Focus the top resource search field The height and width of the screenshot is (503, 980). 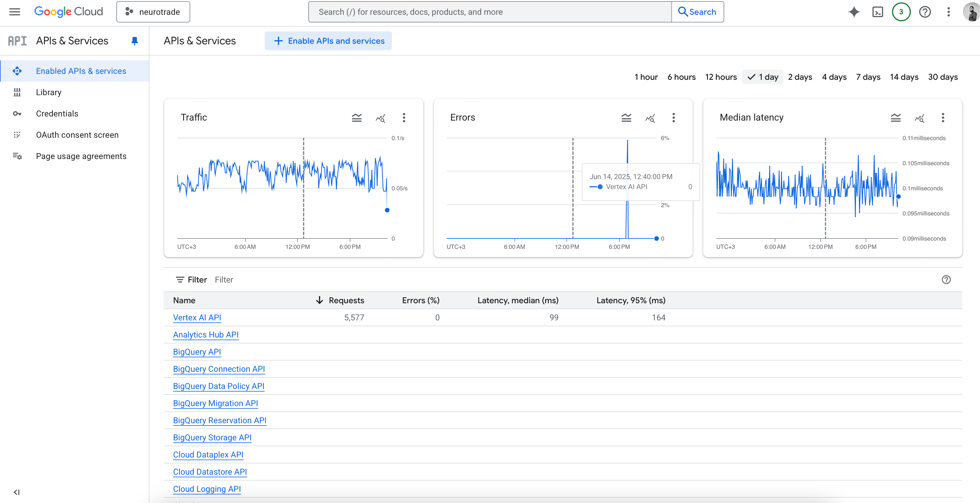tap(490, 12)
